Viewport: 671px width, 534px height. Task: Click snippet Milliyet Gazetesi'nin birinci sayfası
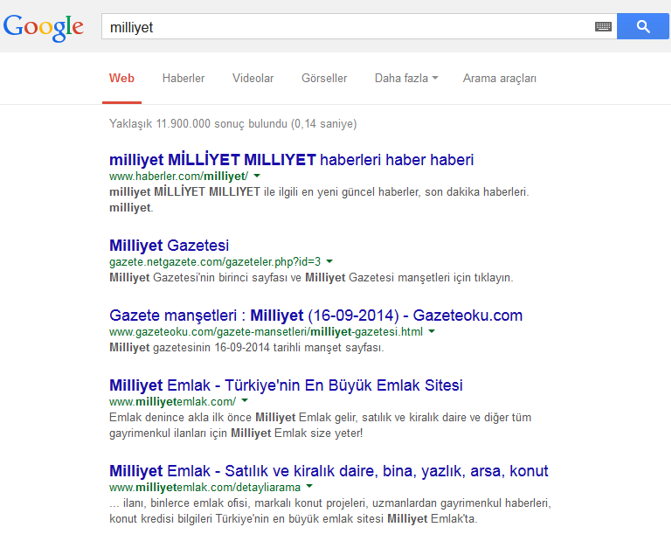point(311,277)
